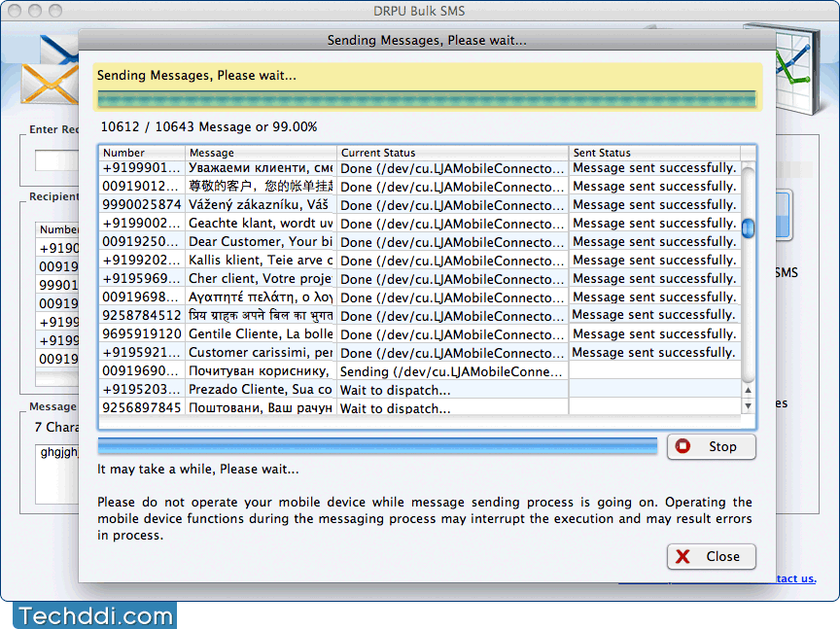Click message 'Почитуван кориснику'

(260, 371)
